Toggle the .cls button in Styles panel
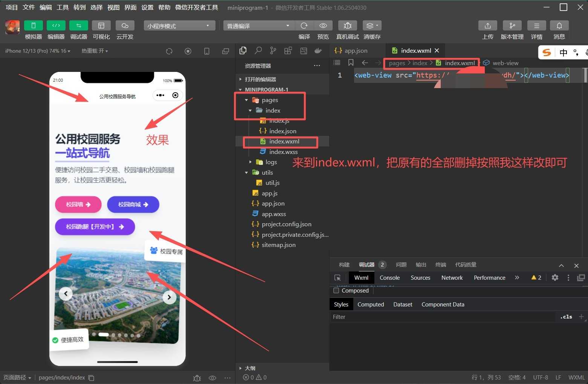 point(566,317)
